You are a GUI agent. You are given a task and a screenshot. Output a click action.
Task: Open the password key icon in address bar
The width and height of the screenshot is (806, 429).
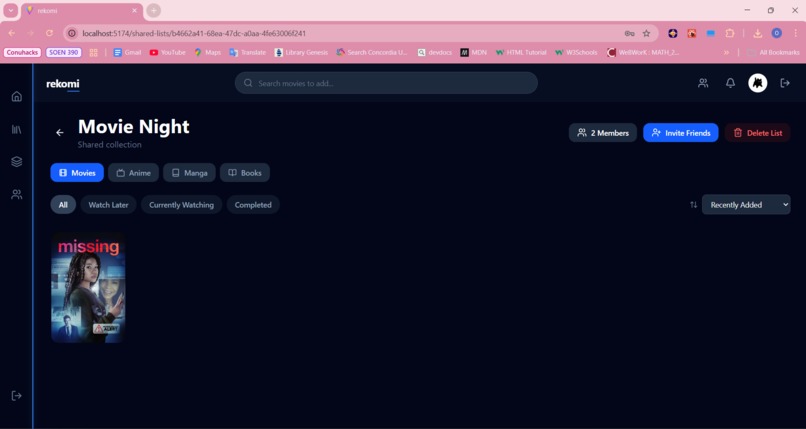pyautogui.click(x=629, y=33)
